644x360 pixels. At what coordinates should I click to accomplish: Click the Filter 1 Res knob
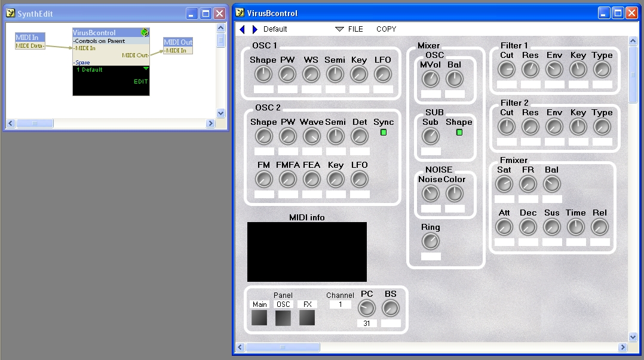click(530, 70)
